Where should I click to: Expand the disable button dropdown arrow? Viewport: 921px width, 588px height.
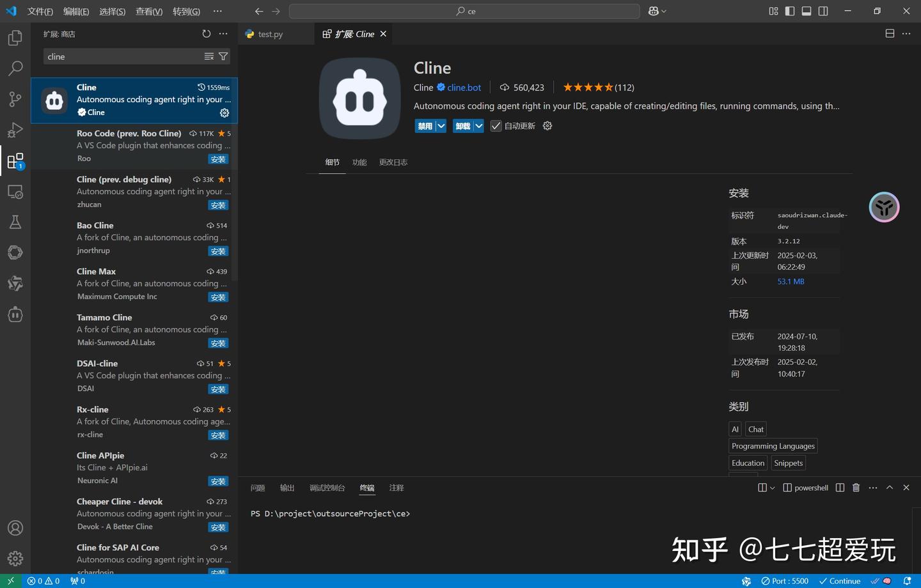[x=441, y=126]
